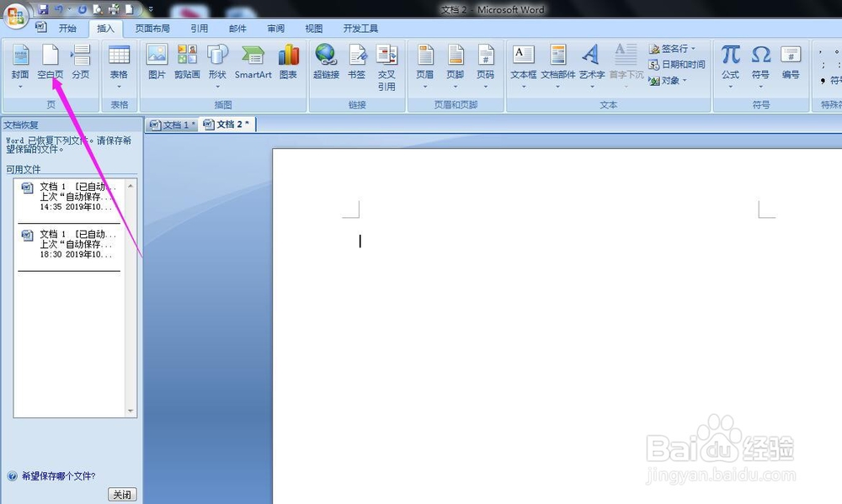Select the 插入 ribbon tab
Viewport: 842px width, 504px height.
tap(106, 29)
